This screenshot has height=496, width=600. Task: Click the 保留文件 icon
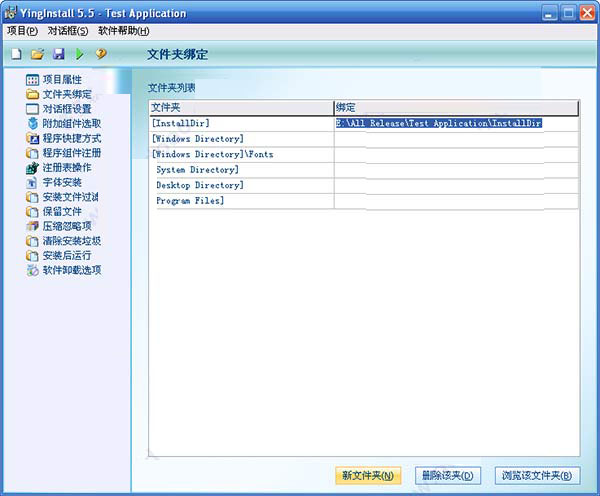tap(33, 212)
